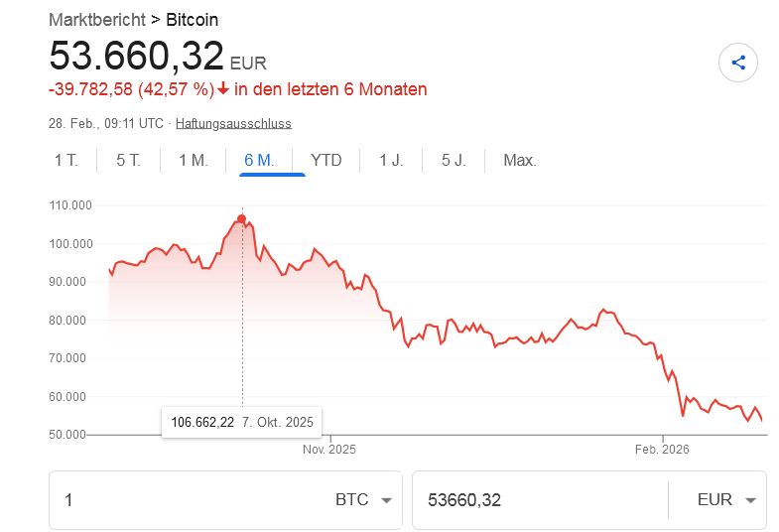Open the EUR currency dropdown
This screenshot has width=779, height=532.
pos(727,500)
